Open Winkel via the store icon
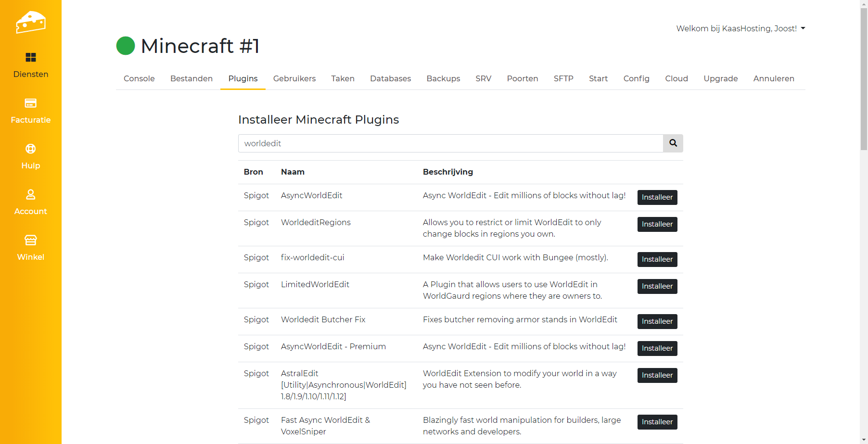 pyautogui.click(x=31, y=240)
